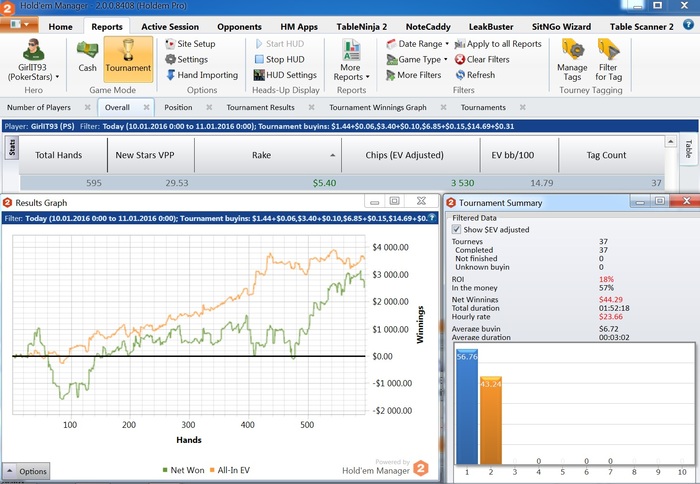
Task: Switch to Tournament Winnings Graph tab
Action: click(378, 107)
